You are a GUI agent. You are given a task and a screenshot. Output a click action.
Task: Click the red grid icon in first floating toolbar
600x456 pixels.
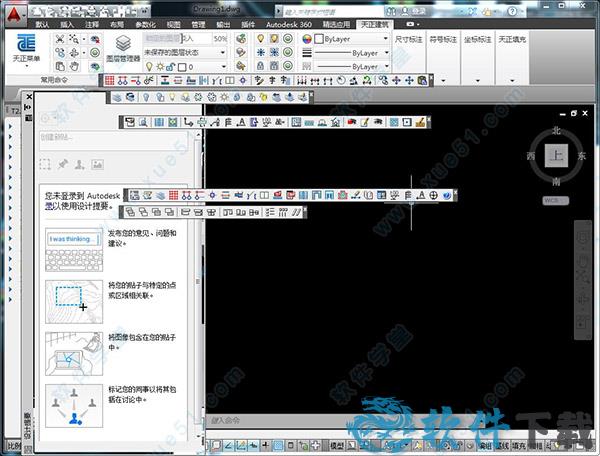110,80
